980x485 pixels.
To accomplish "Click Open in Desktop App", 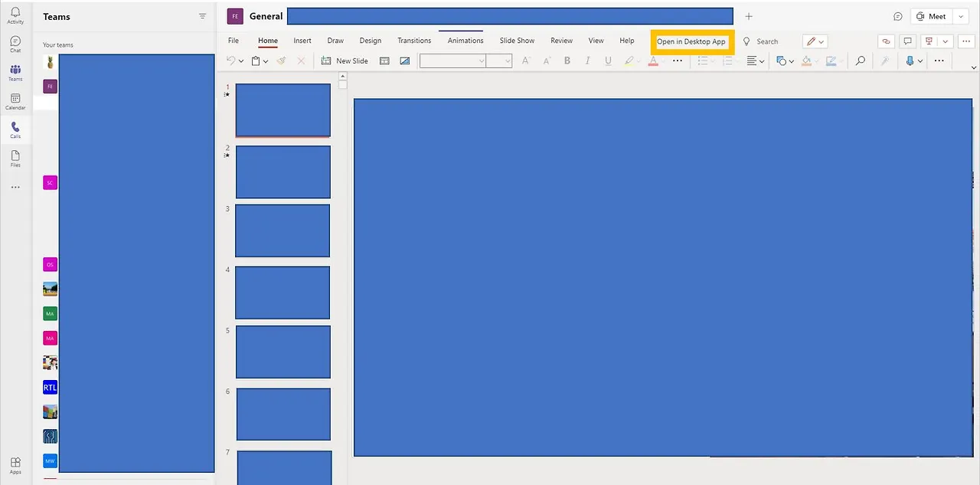I will [x=691, y=41].
